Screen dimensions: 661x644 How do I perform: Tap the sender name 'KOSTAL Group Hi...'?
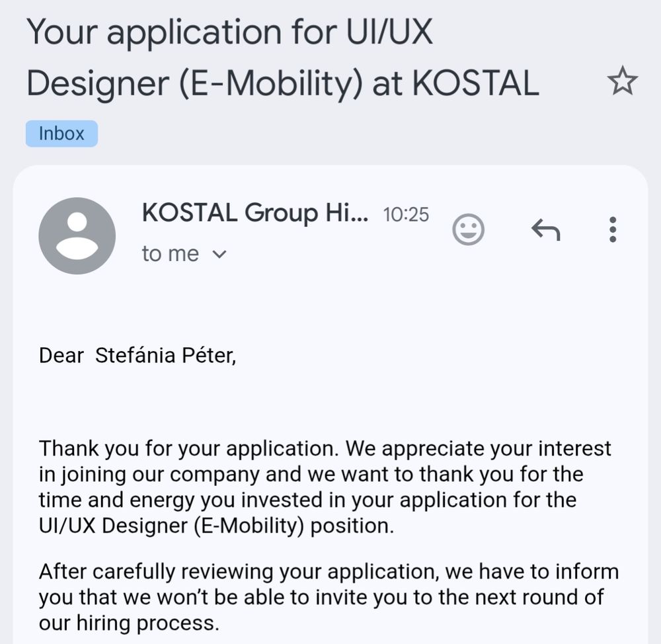[x=255, y=212]
